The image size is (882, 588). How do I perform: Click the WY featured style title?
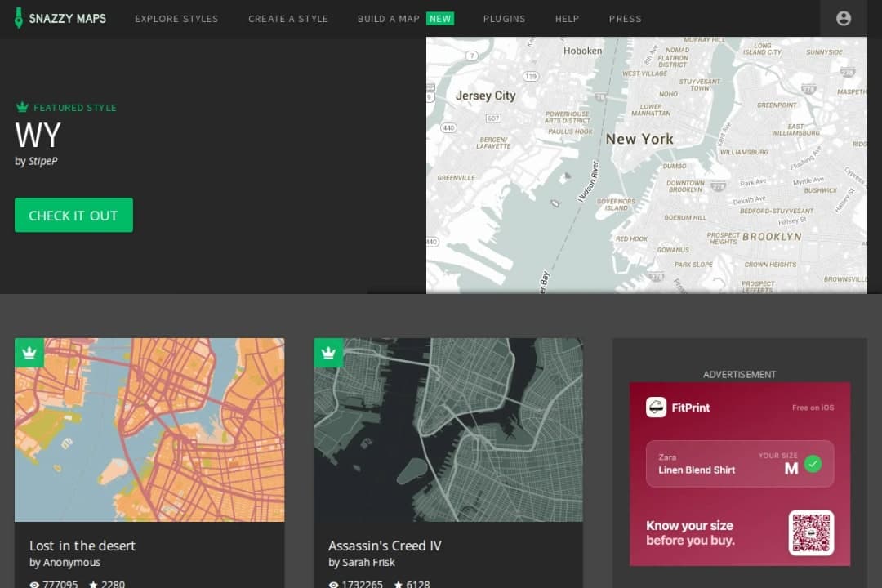38,135
